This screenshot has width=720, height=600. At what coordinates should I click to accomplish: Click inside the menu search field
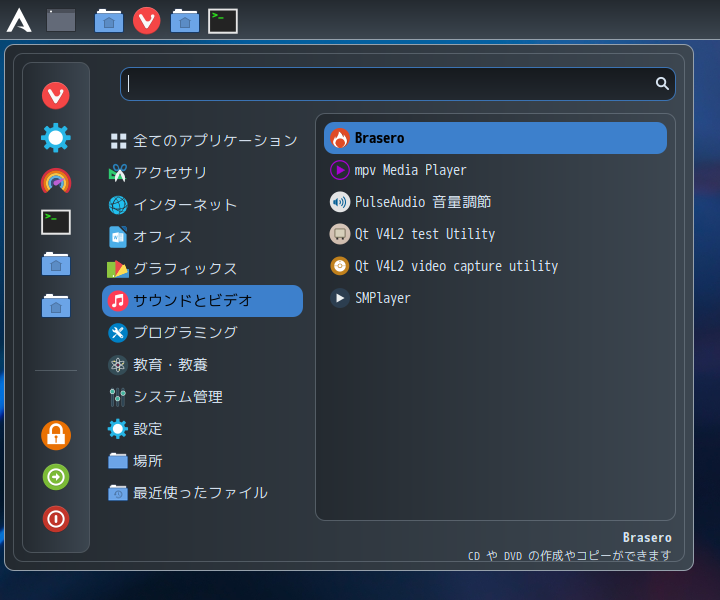tap(397, 84)
